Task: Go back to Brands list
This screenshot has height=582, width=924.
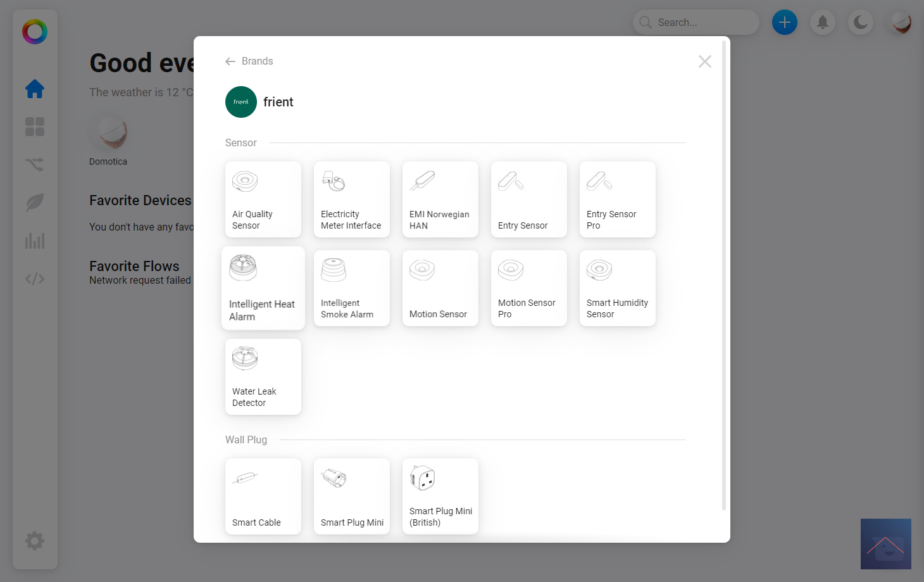Action: click(x=249, y=61)
